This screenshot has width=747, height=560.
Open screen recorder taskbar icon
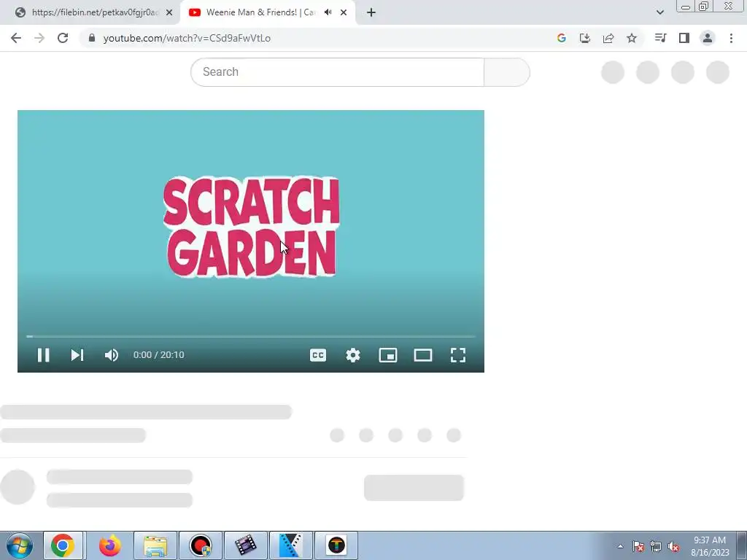click(x=201, y=545)
